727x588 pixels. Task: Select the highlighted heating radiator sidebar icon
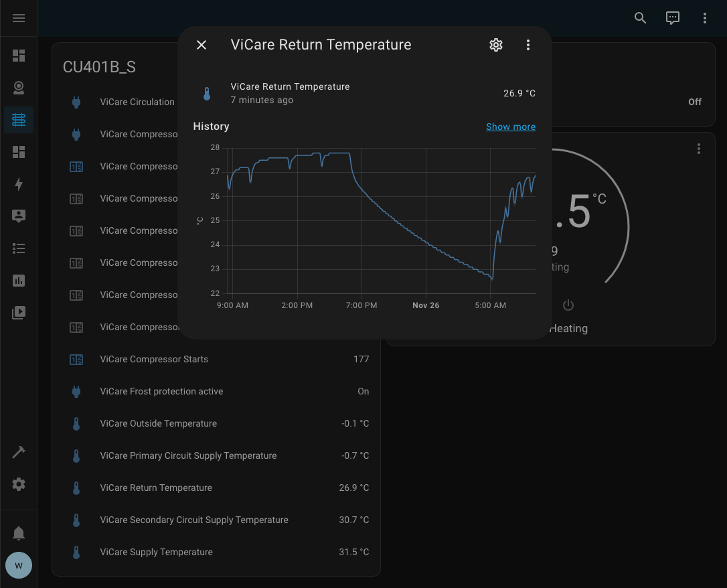coord(19,120)
